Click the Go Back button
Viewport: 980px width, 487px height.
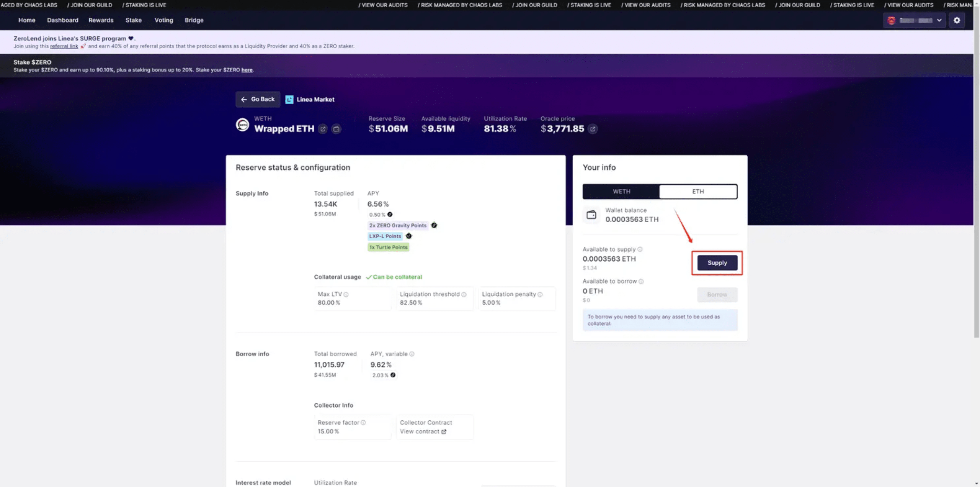tap(258, 99)
